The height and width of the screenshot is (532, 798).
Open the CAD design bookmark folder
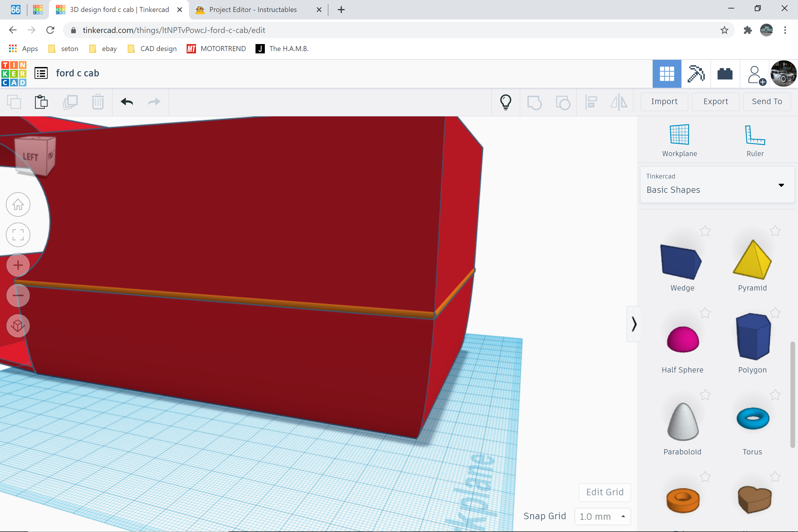152,48
